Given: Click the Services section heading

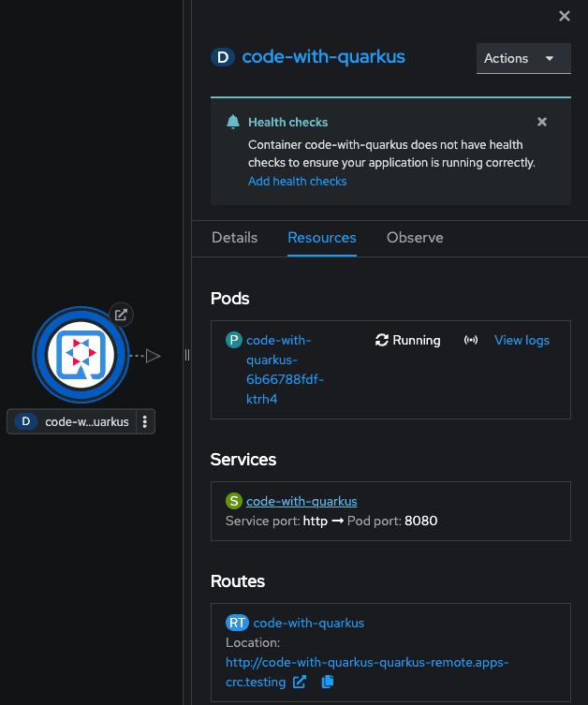Looking at the screenshot, I should click(243, 460).
